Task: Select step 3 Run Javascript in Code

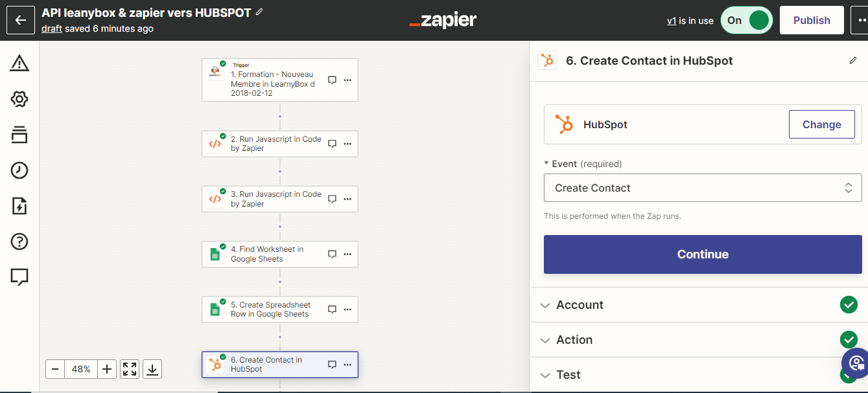Action: (280, 199)
